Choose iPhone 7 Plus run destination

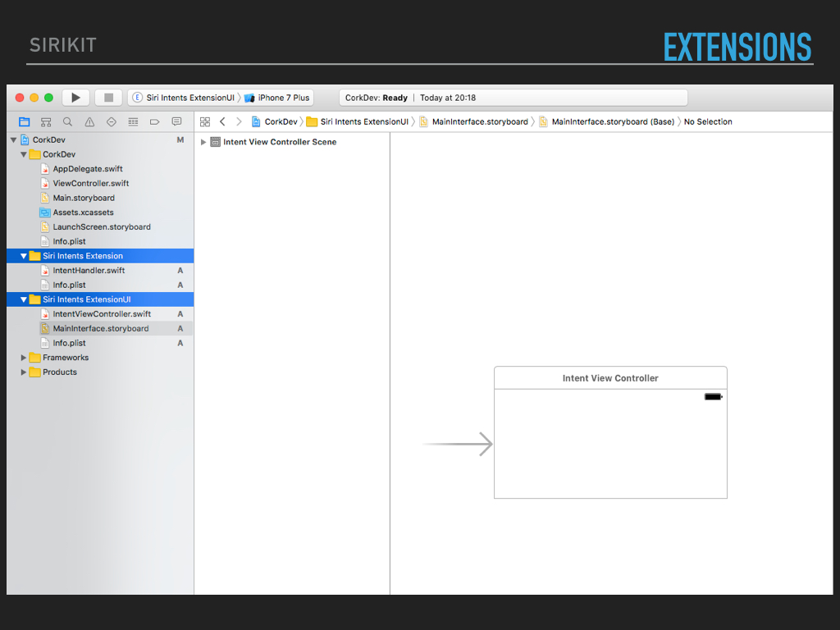pyautogui.click(x=277, y=98)
